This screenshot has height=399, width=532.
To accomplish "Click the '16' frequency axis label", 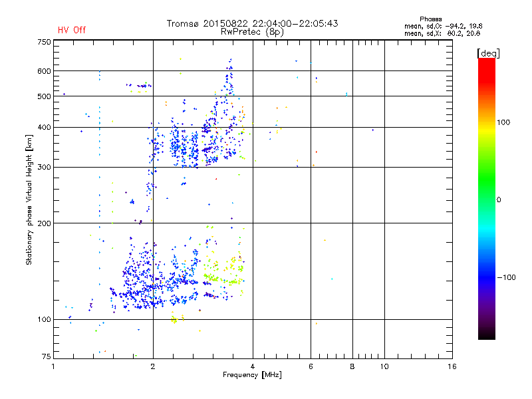I will click(452, 366).
